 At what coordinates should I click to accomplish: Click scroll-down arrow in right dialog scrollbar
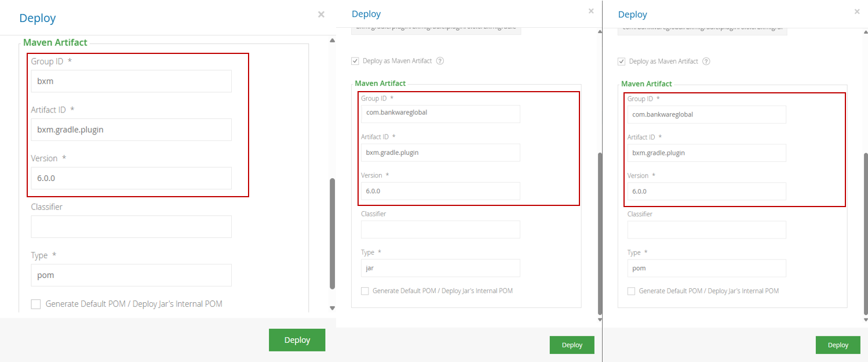(x=866, y=320)
